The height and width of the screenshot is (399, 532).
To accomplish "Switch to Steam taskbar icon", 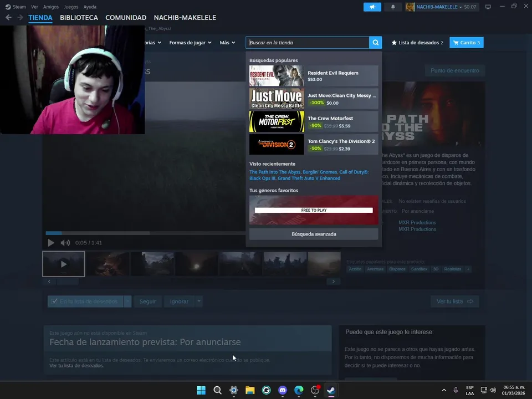I will 331,390.
